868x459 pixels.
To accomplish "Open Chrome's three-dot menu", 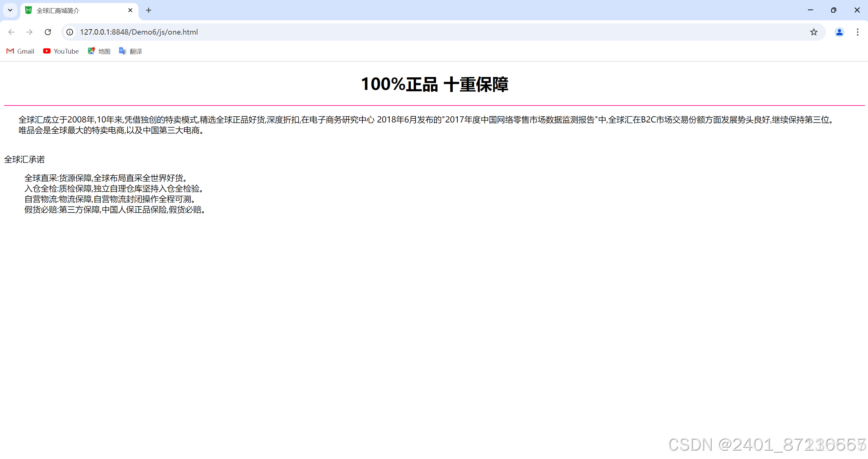I will pos(857,32).
